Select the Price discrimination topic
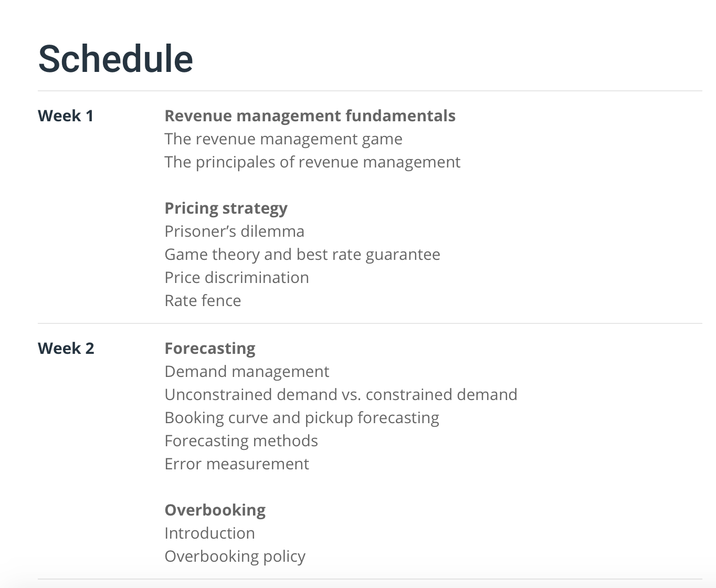This screenshot has height=588, width=716. pyautogui.click(x=237, y=278)
